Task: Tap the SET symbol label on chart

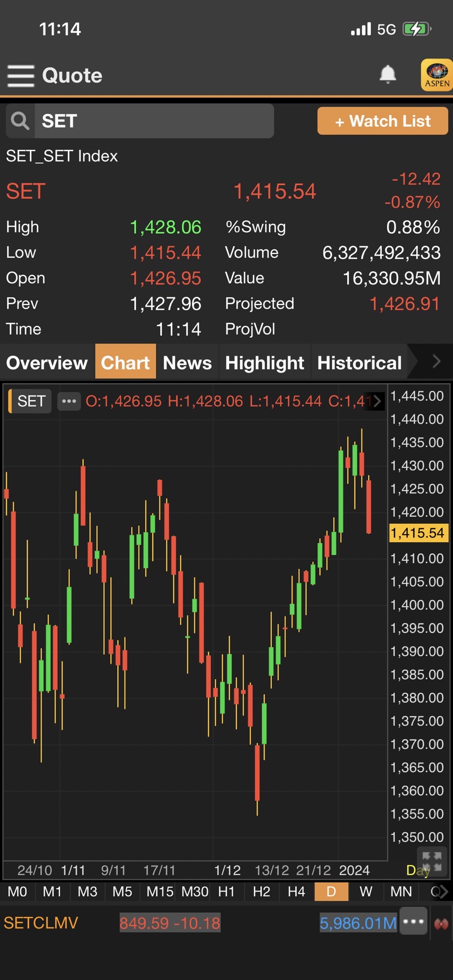Action: click(x=31, y=401)
